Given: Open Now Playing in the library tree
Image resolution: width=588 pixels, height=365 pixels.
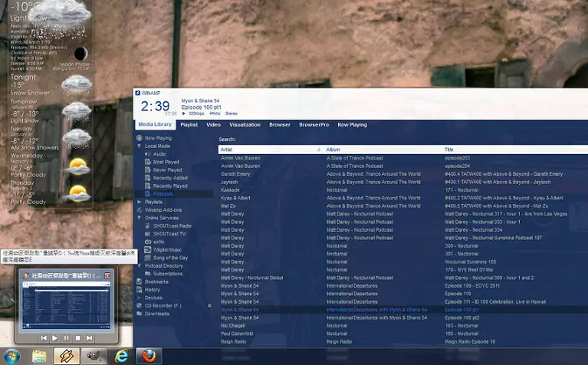Looking at the screenshot, I should pyautogui.click(x=158, y=138).
